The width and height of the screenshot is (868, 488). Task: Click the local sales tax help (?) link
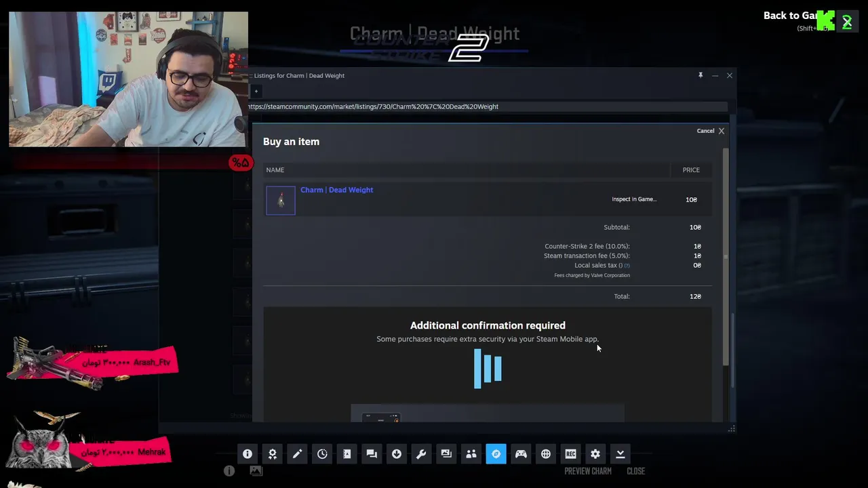(x=627, y=266)
